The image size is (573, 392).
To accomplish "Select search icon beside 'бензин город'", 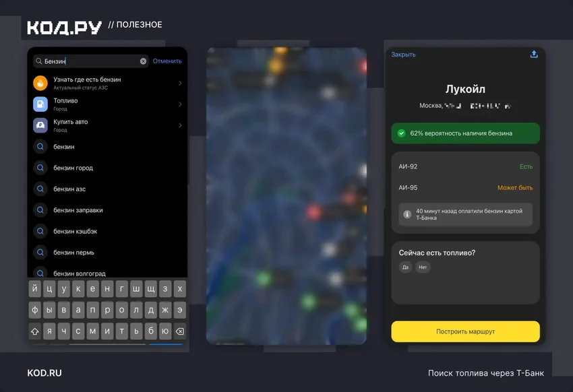I will tap(40, 168).
